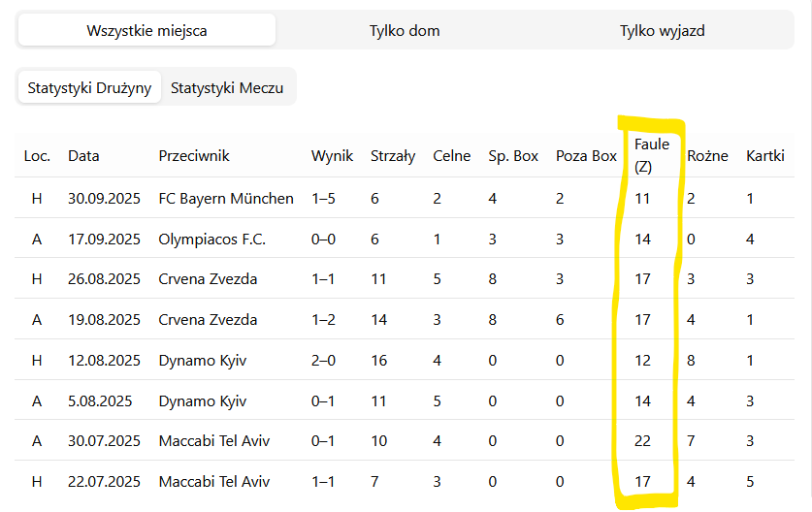The image size is (812, 512).
Task: Click the "Rożne" column header
Action: [x=707, y=155]
